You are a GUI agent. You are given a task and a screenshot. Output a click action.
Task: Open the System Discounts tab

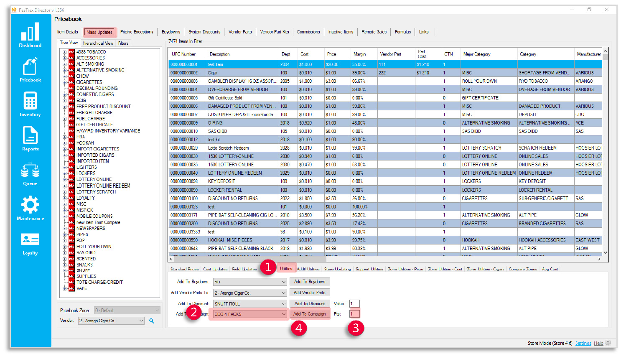click(x=204, y=32)
